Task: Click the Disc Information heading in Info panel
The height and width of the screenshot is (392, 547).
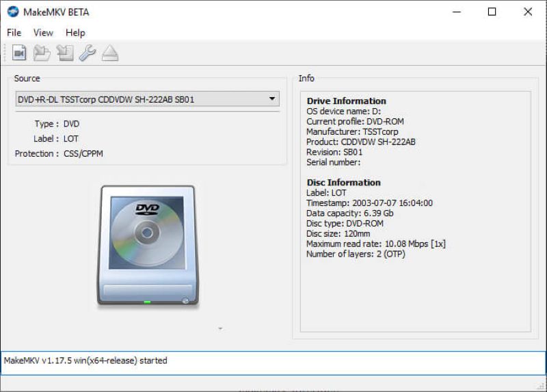Action: tap(343, 183)
